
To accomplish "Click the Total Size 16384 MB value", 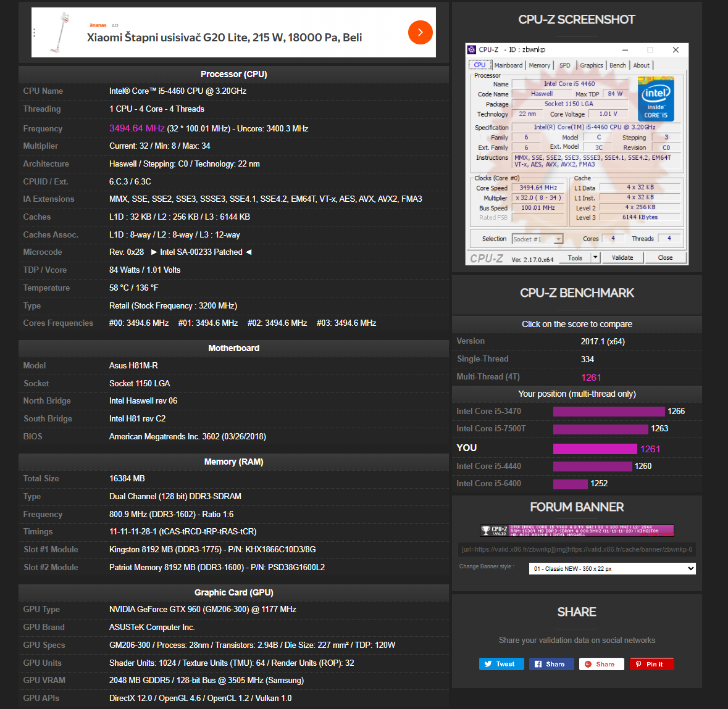I will click(x=127, y=478).
